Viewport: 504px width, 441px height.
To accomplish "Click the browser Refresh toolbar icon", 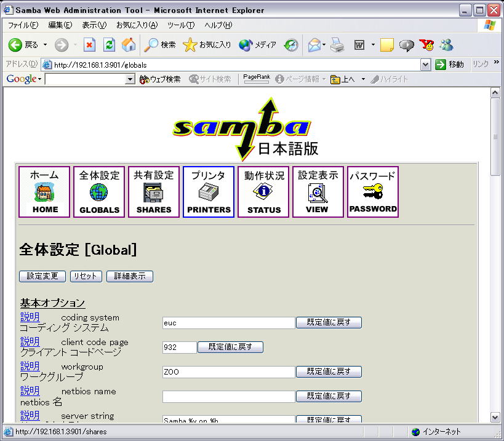I will pos(109,45).
